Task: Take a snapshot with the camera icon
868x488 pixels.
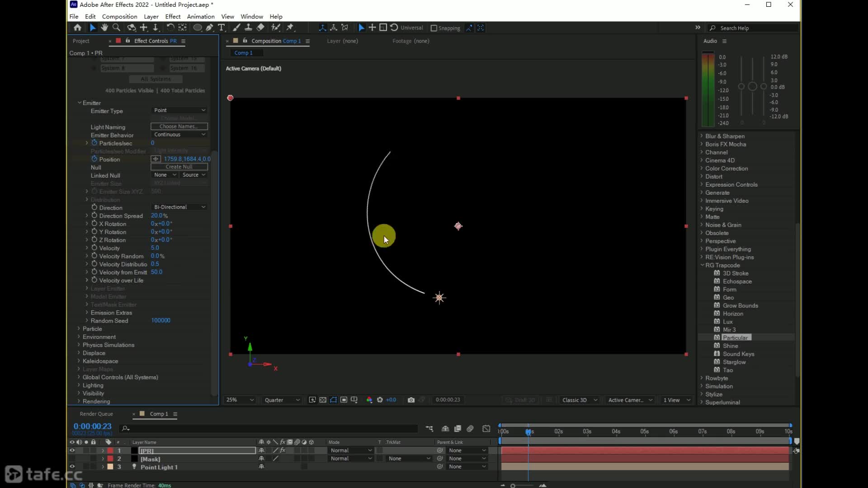Action: point(411,400)
